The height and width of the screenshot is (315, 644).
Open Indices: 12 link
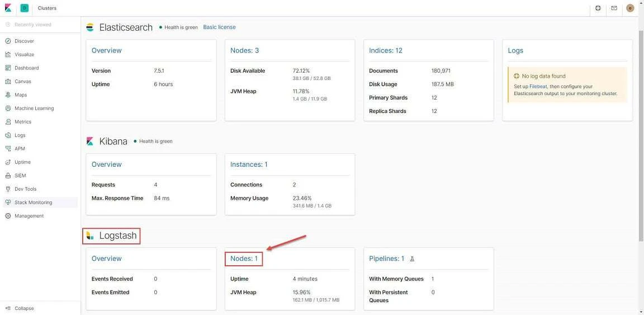[386, 50]
